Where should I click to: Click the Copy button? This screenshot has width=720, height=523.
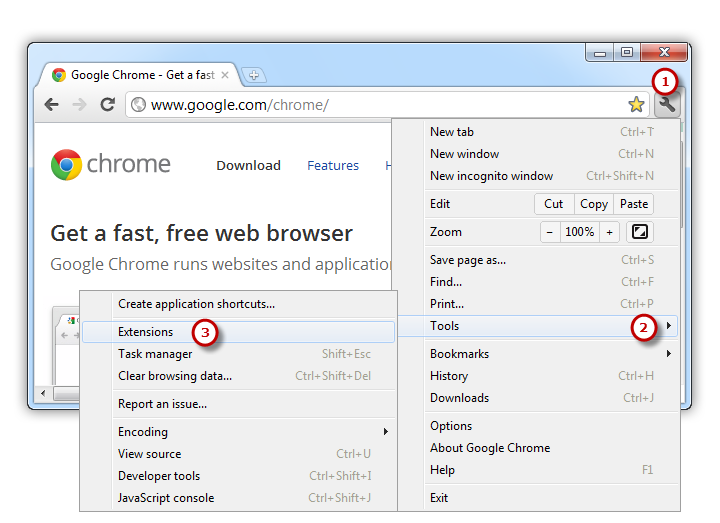coord(594,204)
